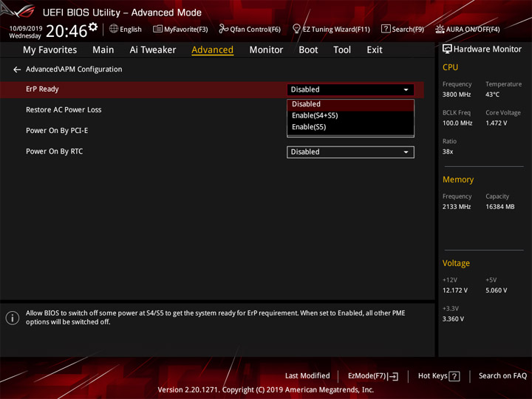This screenshot has width=532, height=399.
Task: Open MyFavorite(F3) list icon
Action: 157,29
